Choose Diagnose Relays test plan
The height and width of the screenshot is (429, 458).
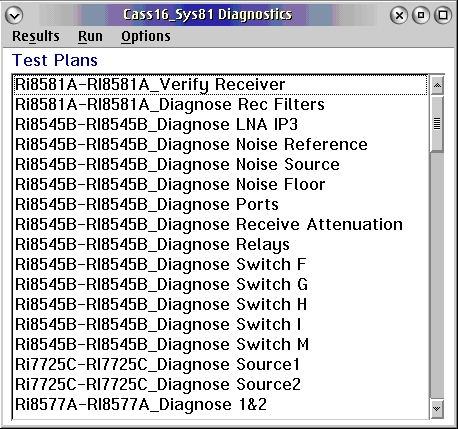[221, 244]
